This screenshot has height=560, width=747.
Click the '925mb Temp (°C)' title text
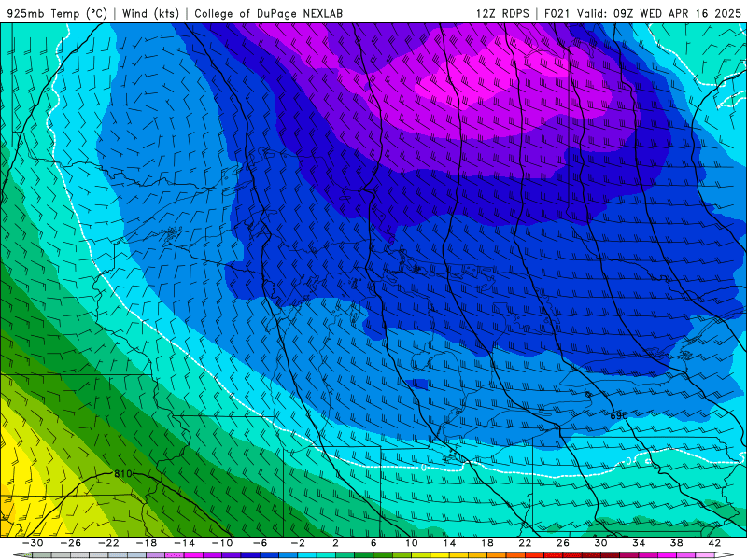click(x=57, y=13)
